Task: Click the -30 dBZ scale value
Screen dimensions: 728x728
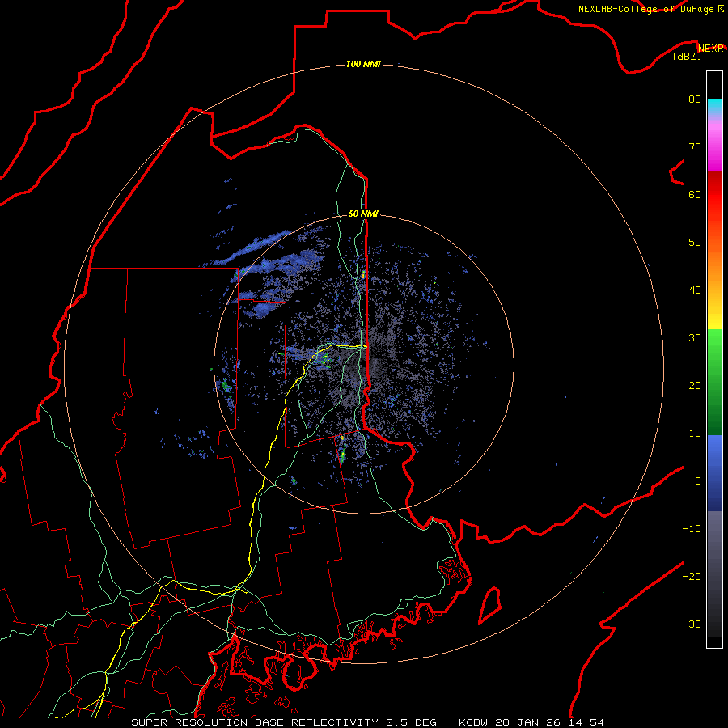Action: (x=692, y=624)
